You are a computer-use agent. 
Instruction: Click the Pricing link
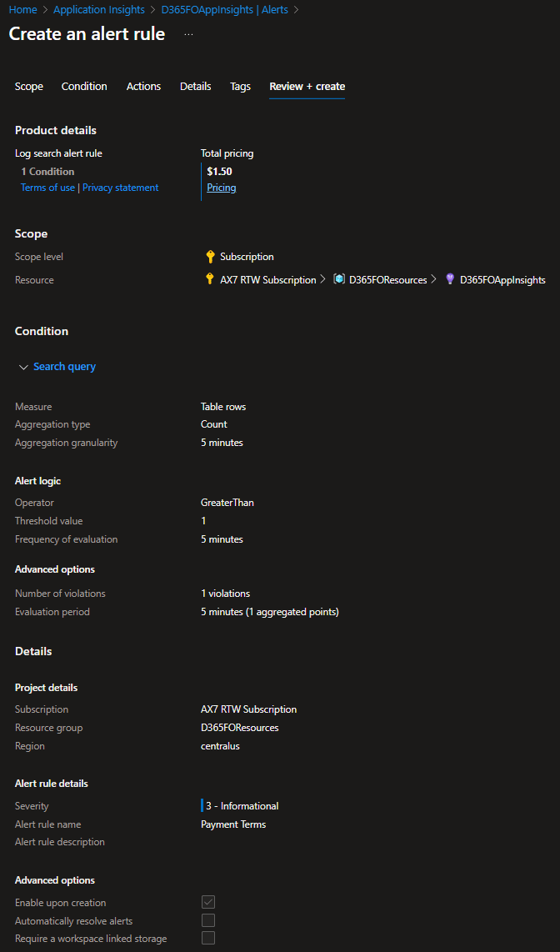pos(221,188)
